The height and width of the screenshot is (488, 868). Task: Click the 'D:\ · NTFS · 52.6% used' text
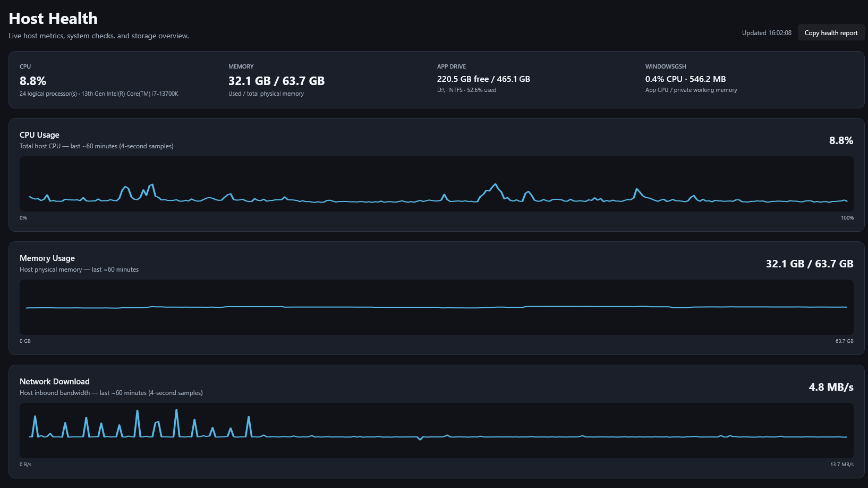click(x=466, y=90)
